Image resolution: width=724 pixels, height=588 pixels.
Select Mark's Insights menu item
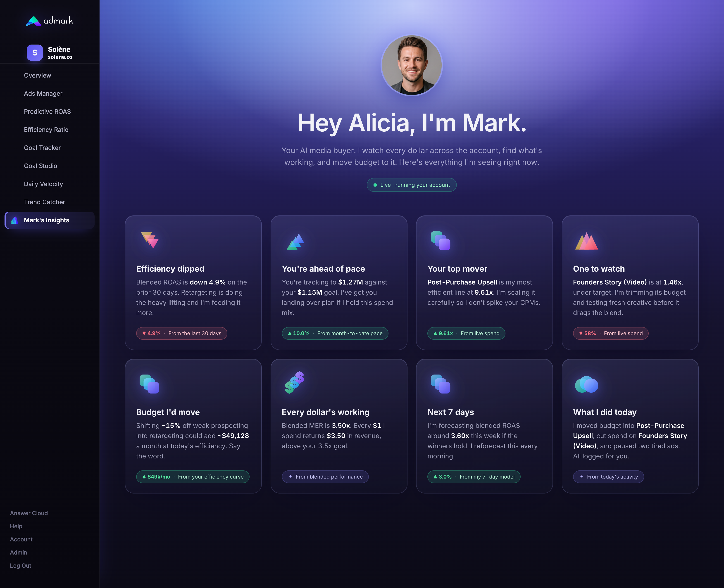pos(50,220)
